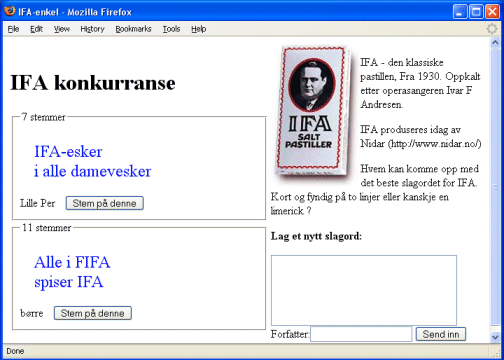Maximize the Firefox window

pos(476,12)
